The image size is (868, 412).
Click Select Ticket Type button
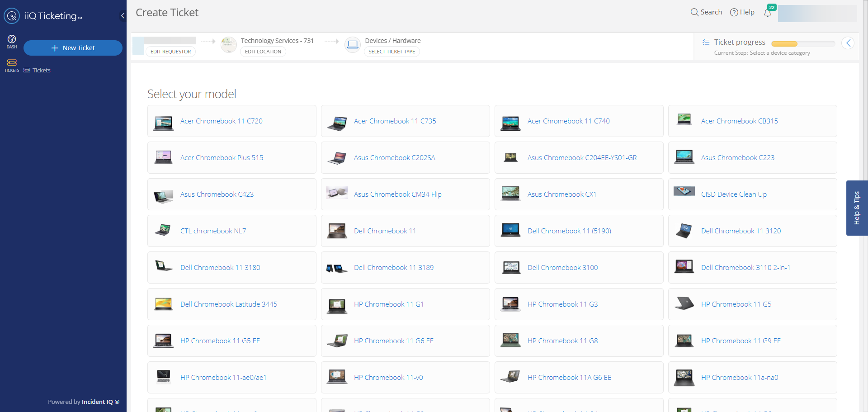392,52
